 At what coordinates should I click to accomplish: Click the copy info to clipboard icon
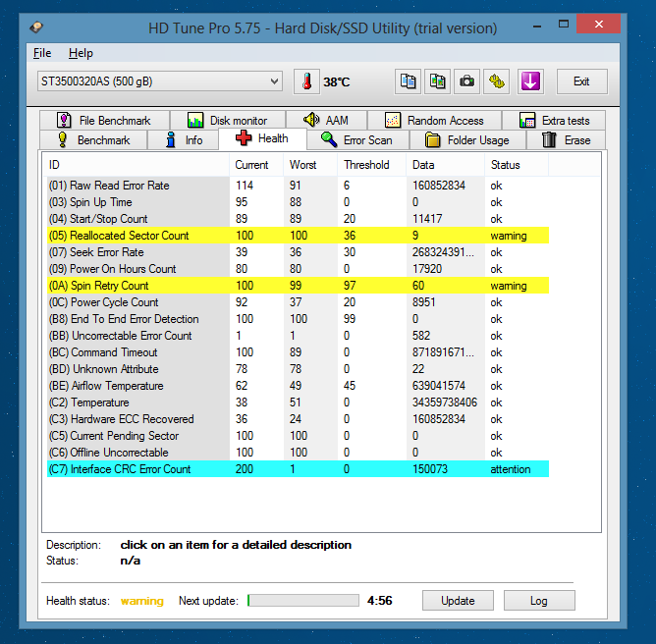(408, 81)
